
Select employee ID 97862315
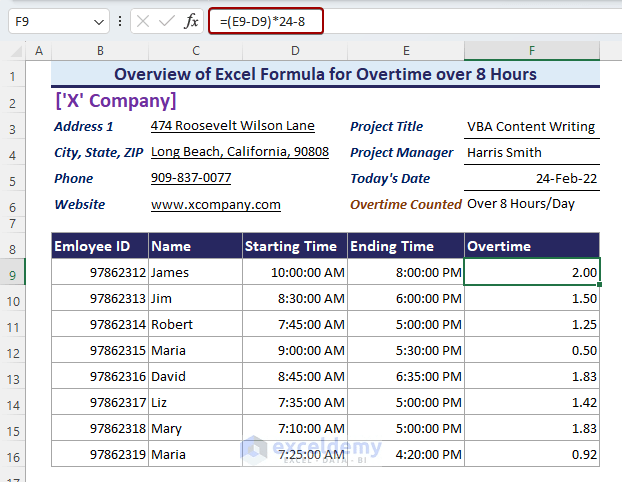pyautogui.click(x=100, y=350)
